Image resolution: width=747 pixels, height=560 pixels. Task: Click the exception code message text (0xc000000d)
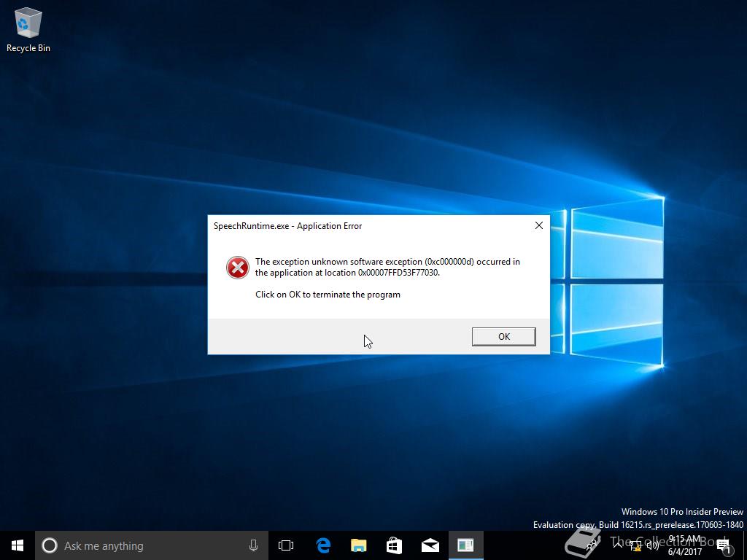tap(387, 267)
